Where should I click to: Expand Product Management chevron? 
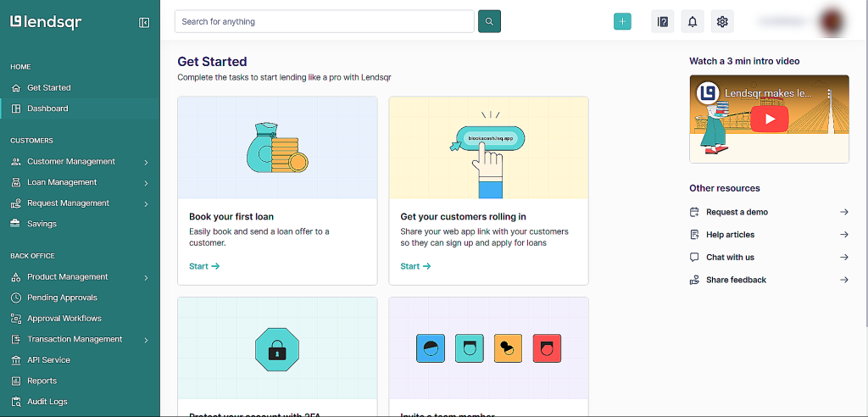[146, 277]
